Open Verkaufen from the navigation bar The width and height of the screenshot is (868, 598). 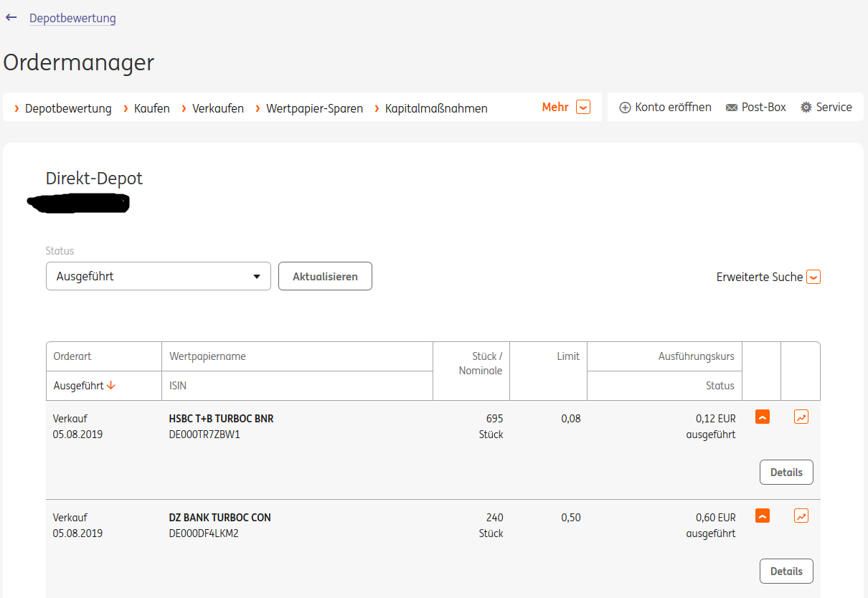pyautogui.click(x=217, y=109)
